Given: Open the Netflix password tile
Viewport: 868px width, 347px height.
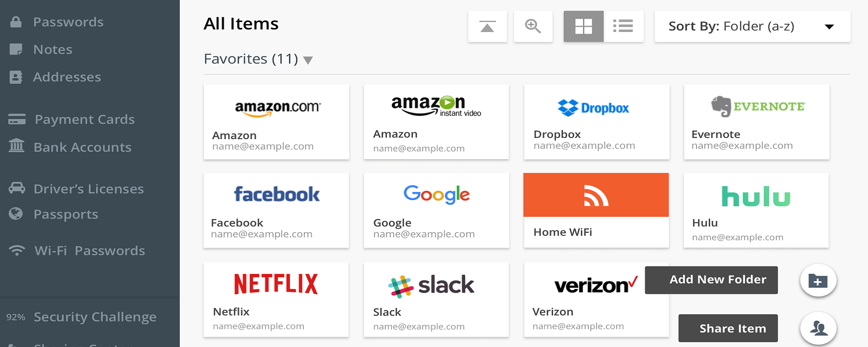Looking at the screenshot, I should coord(276,300).
